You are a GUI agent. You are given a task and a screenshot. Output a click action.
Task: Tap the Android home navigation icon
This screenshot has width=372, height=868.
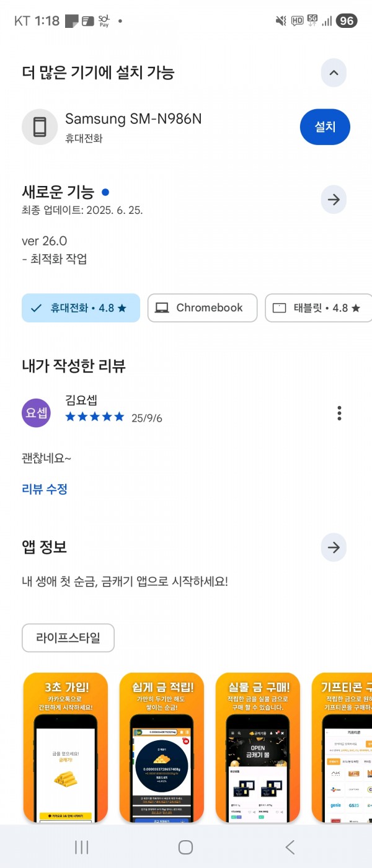[x=185, y=848]
